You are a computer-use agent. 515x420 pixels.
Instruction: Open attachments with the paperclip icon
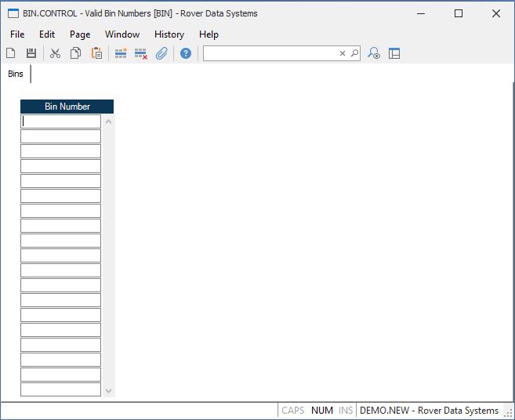tap(161, 53)
